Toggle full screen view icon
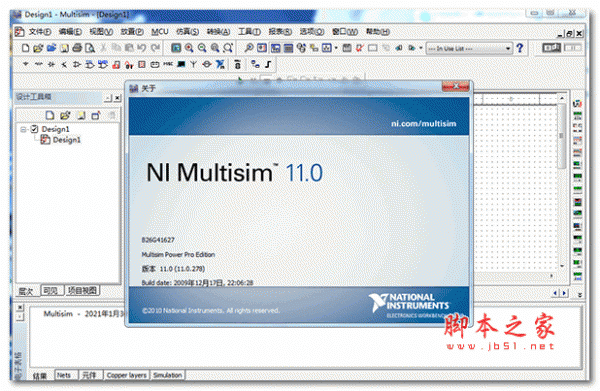 [176, 48]
